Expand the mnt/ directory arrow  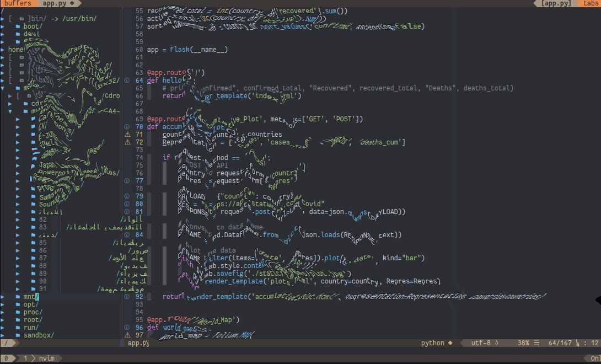(x=2, y=297)
